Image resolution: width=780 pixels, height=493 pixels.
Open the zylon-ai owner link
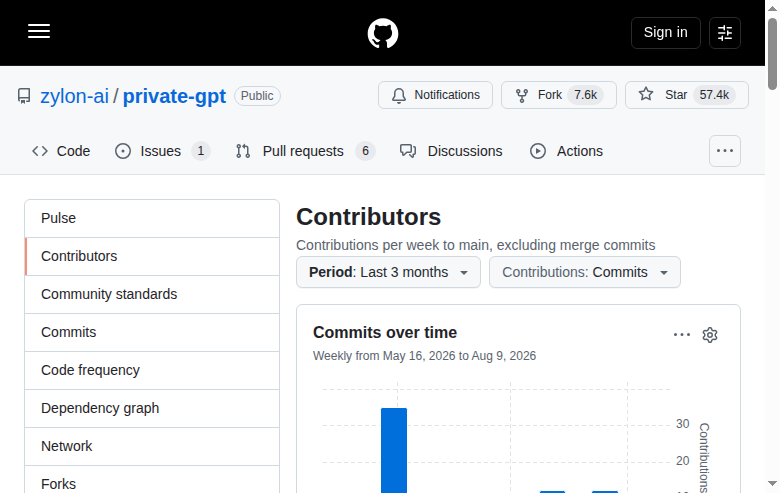coord(75,96)
